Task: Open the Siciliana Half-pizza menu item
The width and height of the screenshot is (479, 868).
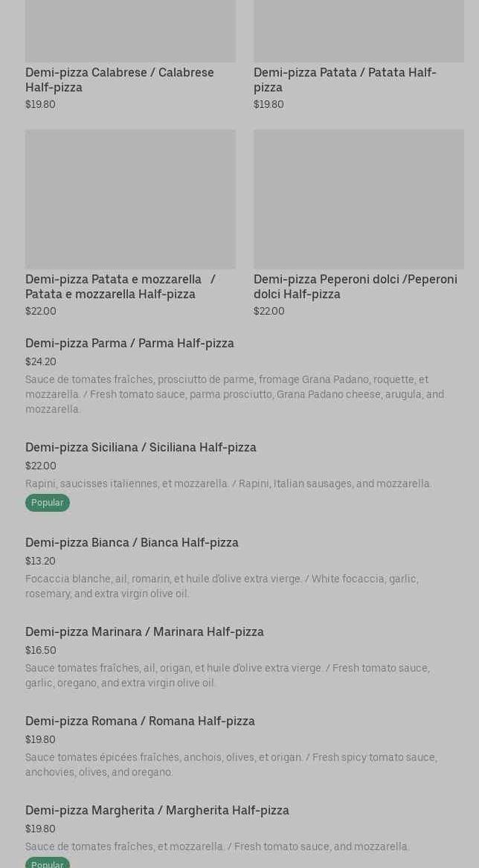Action: tap(141, 447)
